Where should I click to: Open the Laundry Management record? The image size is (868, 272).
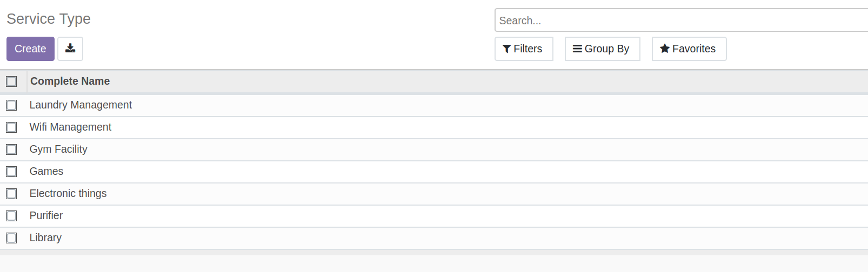(x=81, y=105)
